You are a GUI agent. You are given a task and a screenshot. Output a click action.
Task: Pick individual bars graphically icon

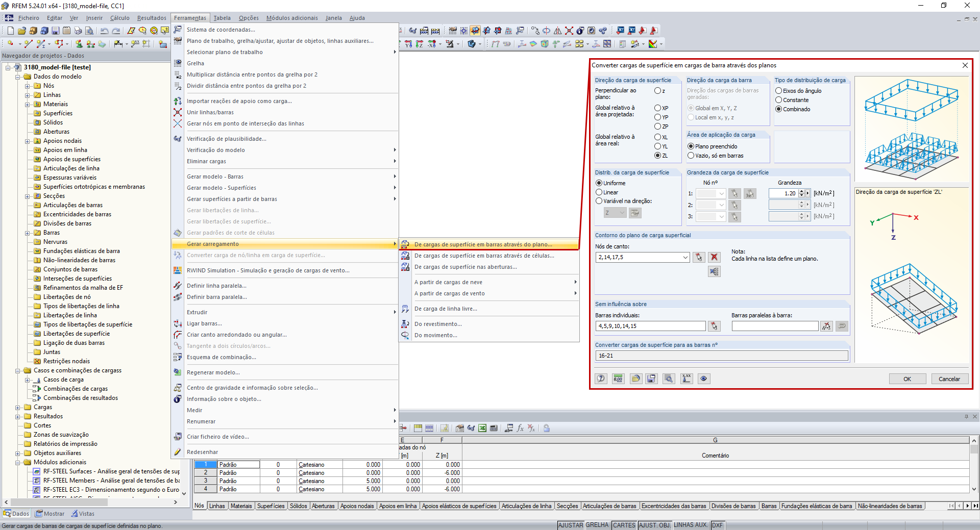click(x=714, y=326)
